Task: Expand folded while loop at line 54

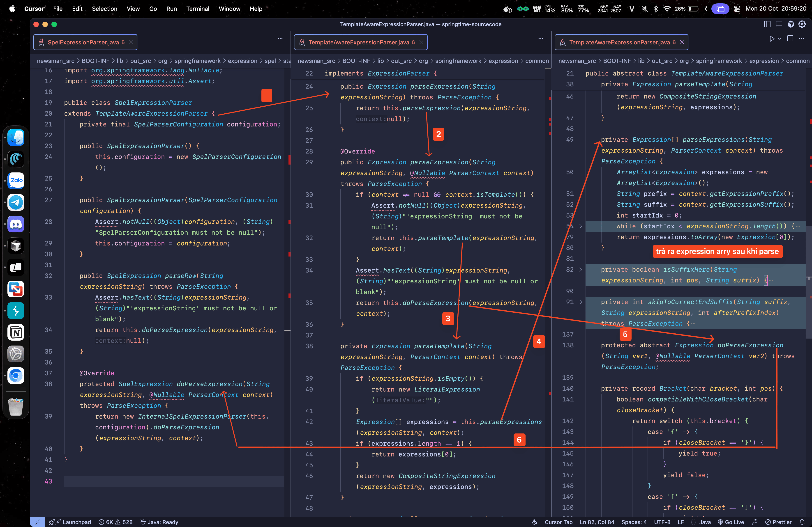Action: (581, 226)
